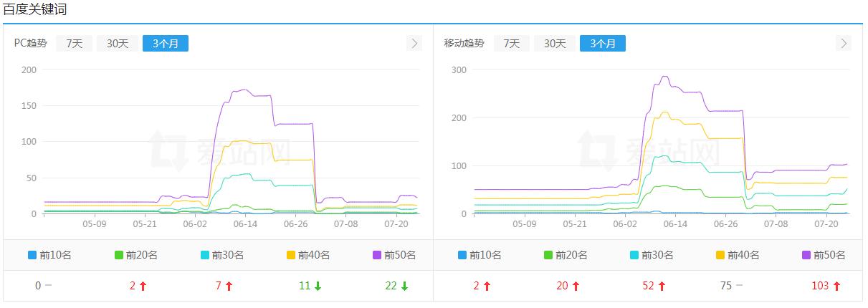Expand mobile trend panel with right chevron

click(x=844, y=44)
